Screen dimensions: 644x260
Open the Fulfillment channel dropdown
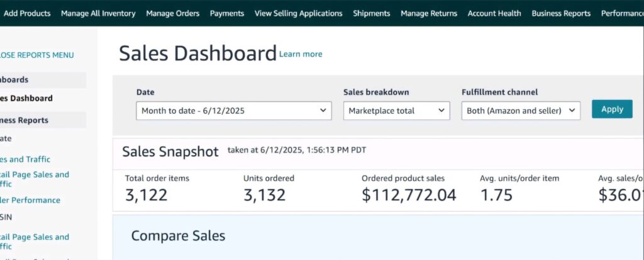[520, 111]
